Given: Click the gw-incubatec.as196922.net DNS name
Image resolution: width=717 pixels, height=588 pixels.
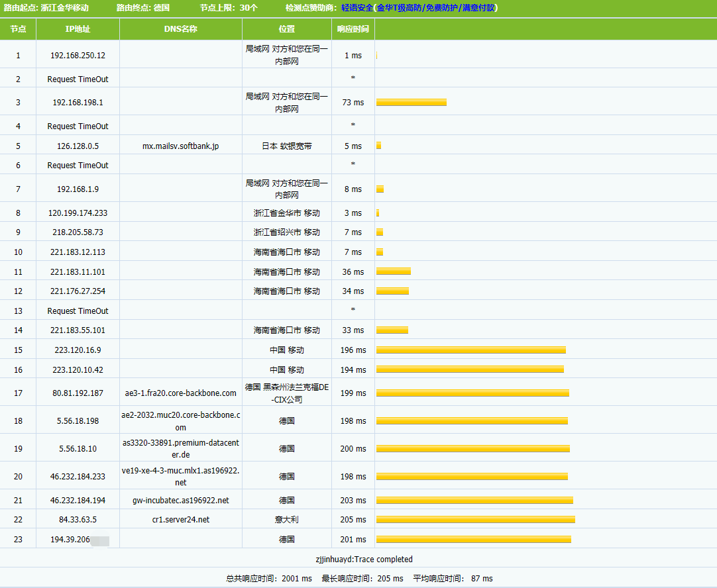Looking at the screenshot, I should [180, 501].
